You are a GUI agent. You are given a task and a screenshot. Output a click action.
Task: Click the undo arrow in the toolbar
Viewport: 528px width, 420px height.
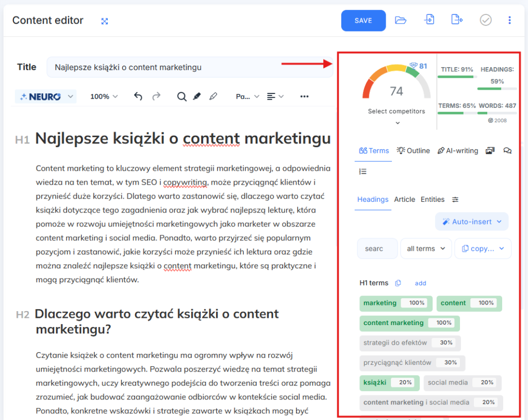[138, 96]
